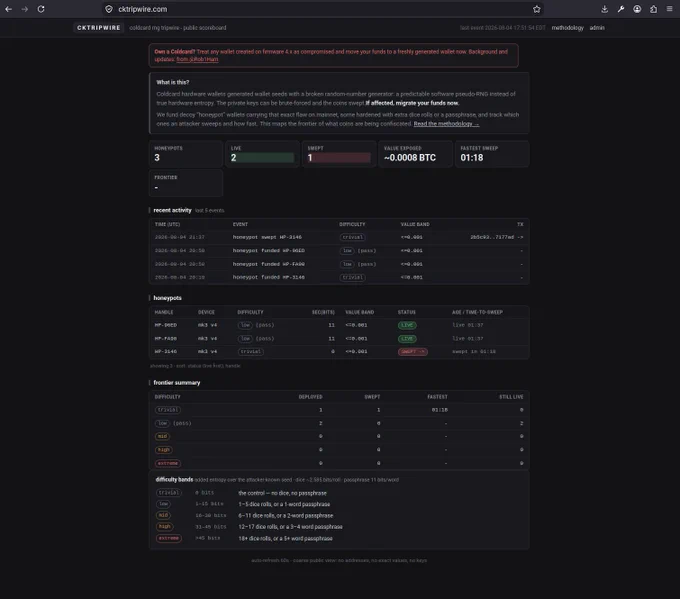The image size is (680, 599).
Task: Click TIME (UTC) column header in recent activity
Action: point(167,224)
